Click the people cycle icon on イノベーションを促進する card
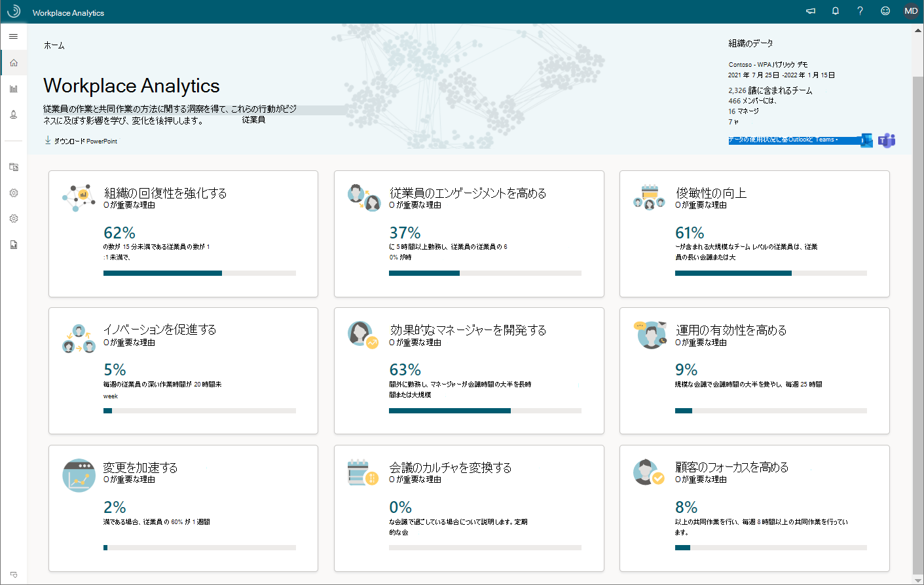Screen dimensions: 924x585 point(79,338)
